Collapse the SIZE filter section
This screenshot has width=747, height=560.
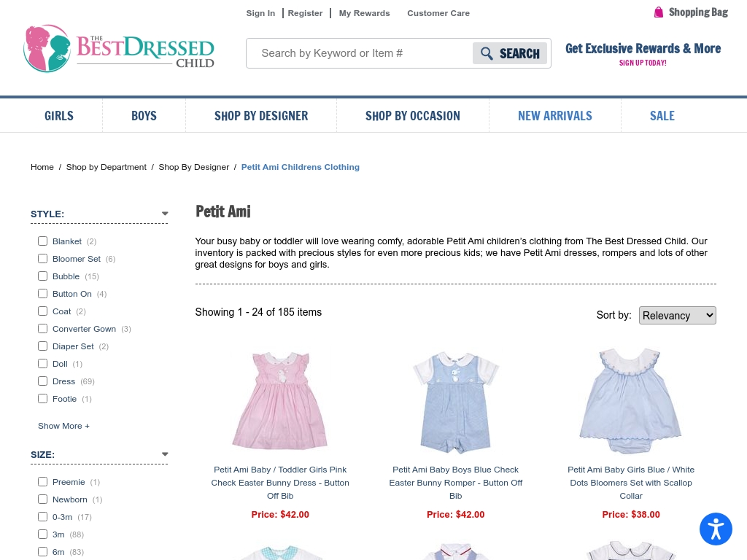pos(165,454)
